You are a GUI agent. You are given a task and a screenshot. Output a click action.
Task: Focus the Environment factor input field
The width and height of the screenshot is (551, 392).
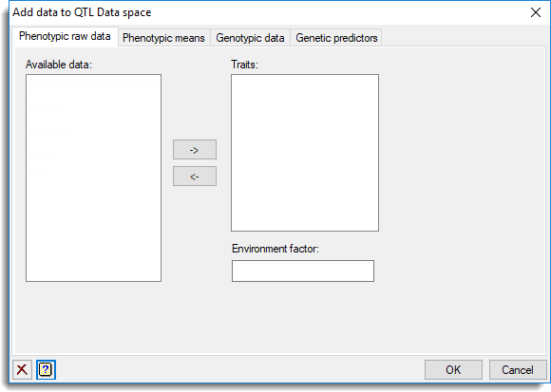pos(303,271)
